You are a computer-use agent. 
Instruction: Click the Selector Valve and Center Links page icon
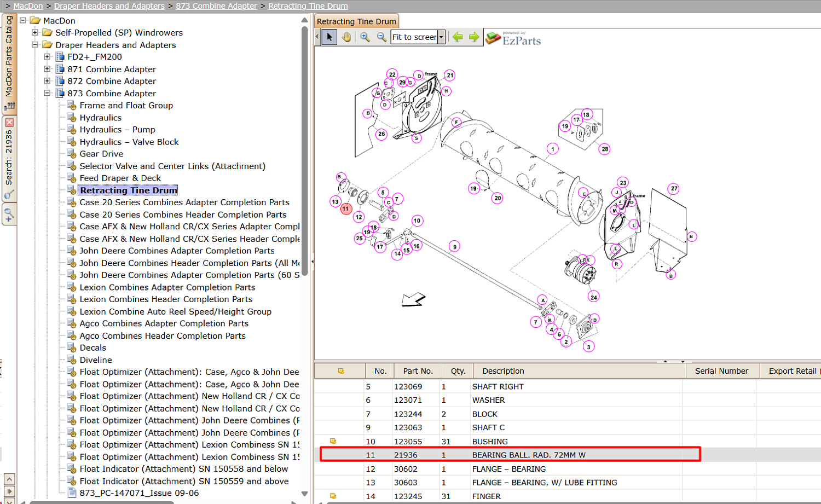pyautogui.click(x=72, y=166)
